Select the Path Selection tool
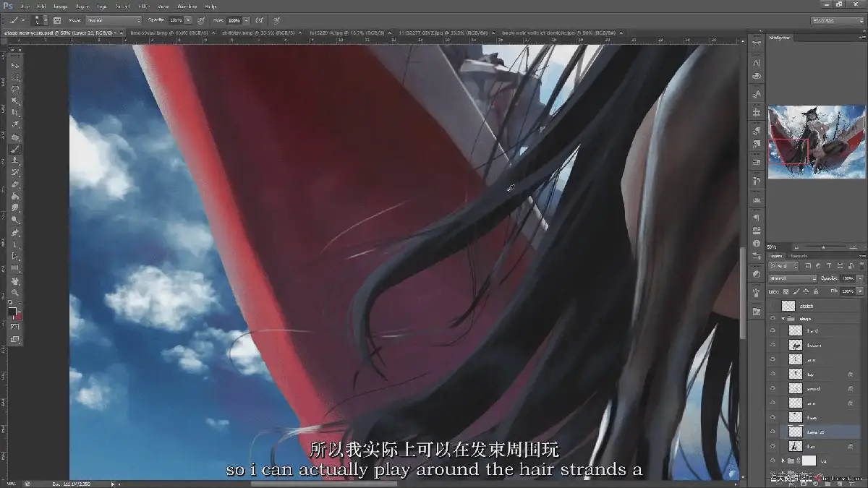This screenshot has height=488, width=868. pyautogui.click(x=16, y=257)
